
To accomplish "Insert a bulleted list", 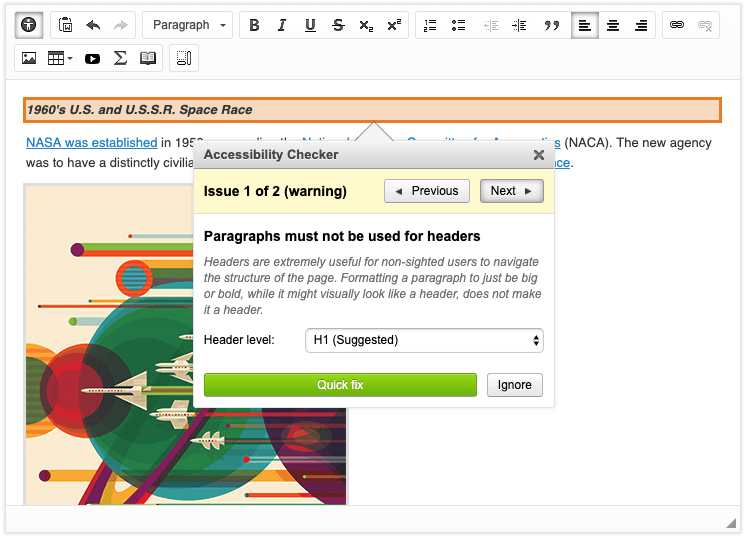I will [x=458, y=25].
